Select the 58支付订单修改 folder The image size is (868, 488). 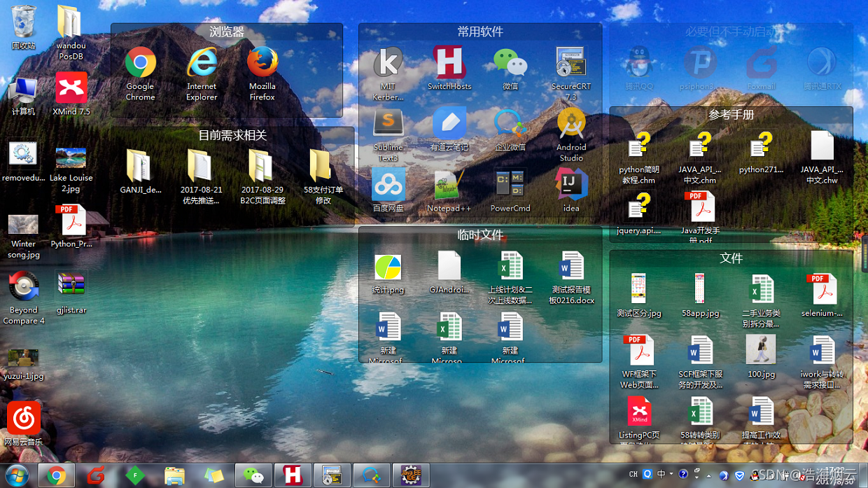(x=322, y=165)
